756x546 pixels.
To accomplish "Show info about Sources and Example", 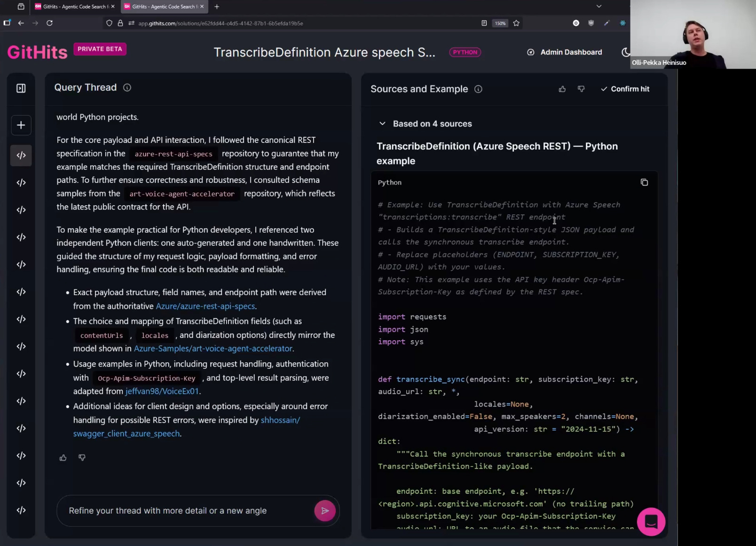I will click(x=478, y=89).
